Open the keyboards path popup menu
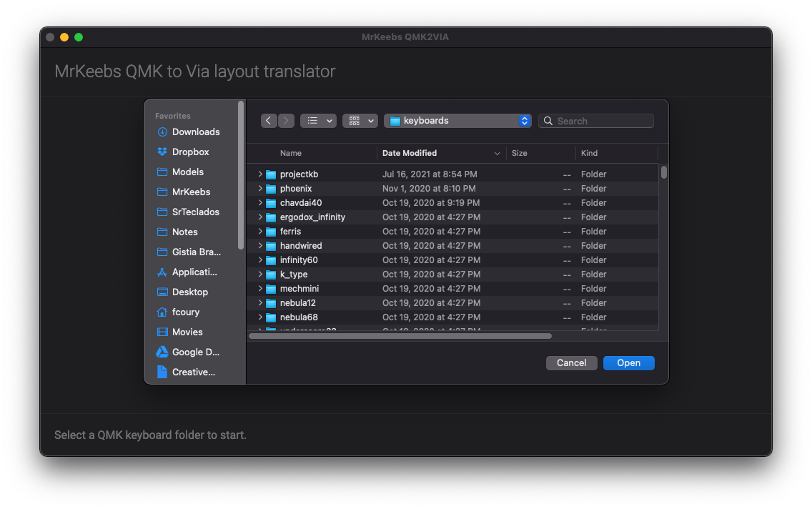The width and height of the screenshot is (812, 509). pyautogui.click(x=457, y=121)
